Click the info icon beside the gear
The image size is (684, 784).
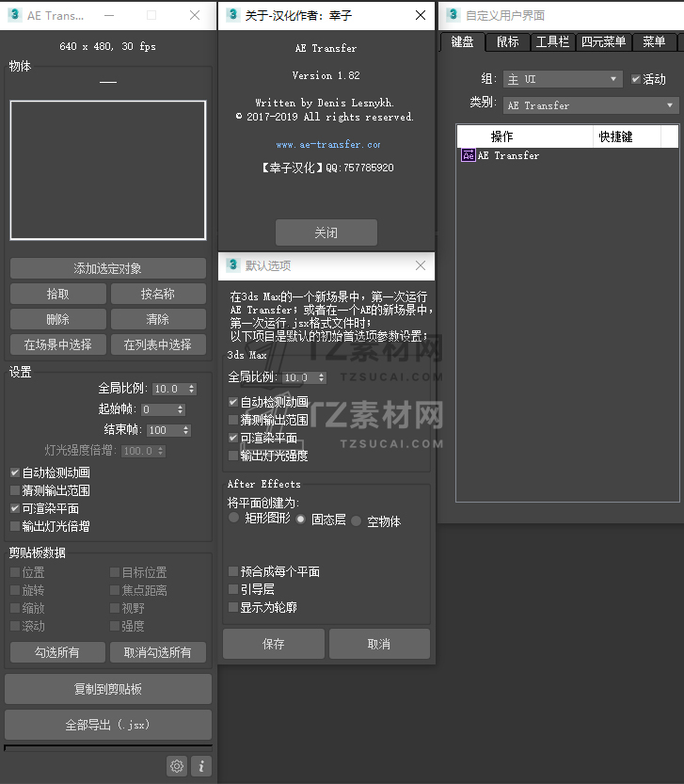click(x=201, y=765)
